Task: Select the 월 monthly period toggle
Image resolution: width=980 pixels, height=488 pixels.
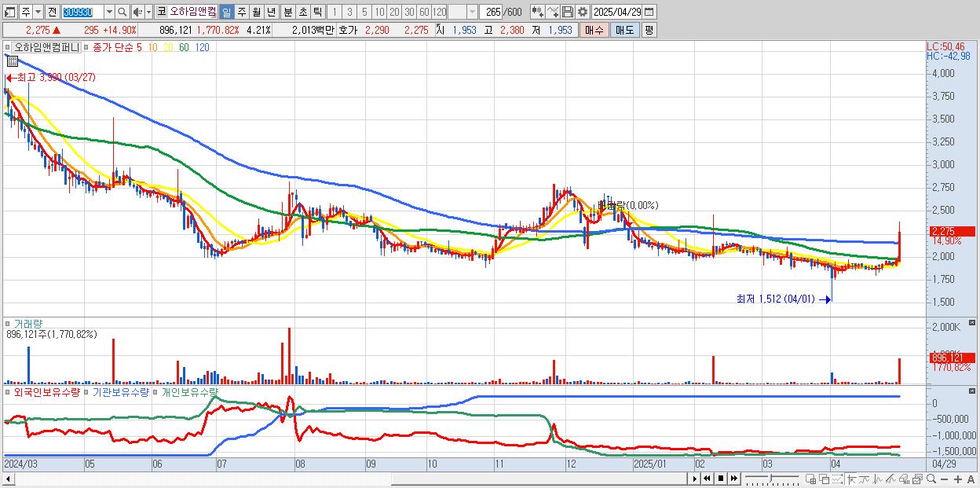Action: [x=256, y=12]
